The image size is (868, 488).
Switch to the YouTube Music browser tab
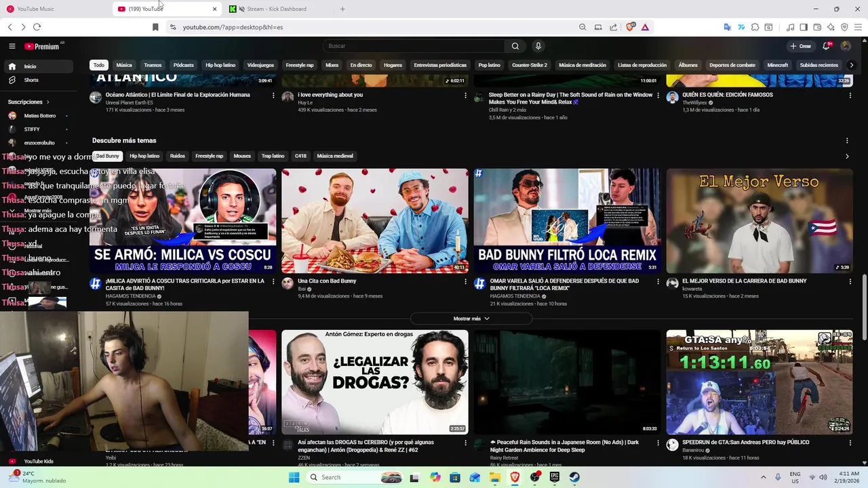tap(54, 9)
